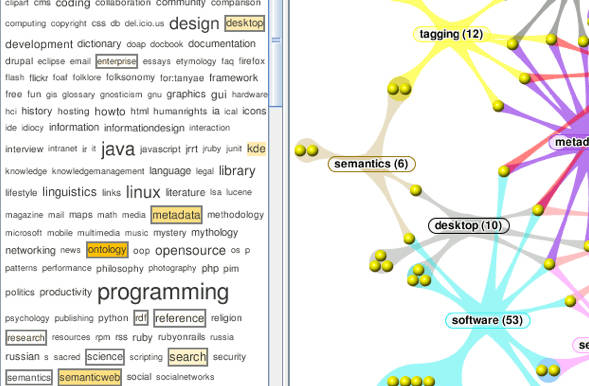Screen dimensions: 589x386
Task: Click the three-ball cluster on cyan blob
Action: coord(419,275)
